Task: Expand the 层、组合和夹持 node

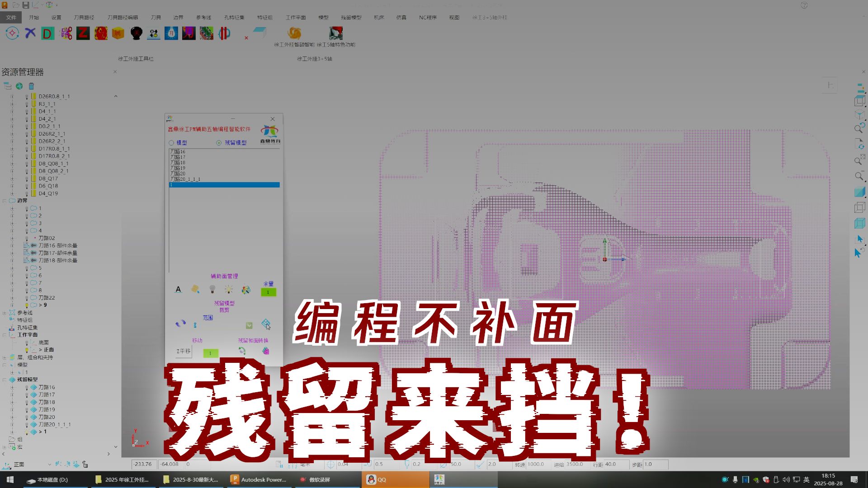Action: [x=5, y=357]
